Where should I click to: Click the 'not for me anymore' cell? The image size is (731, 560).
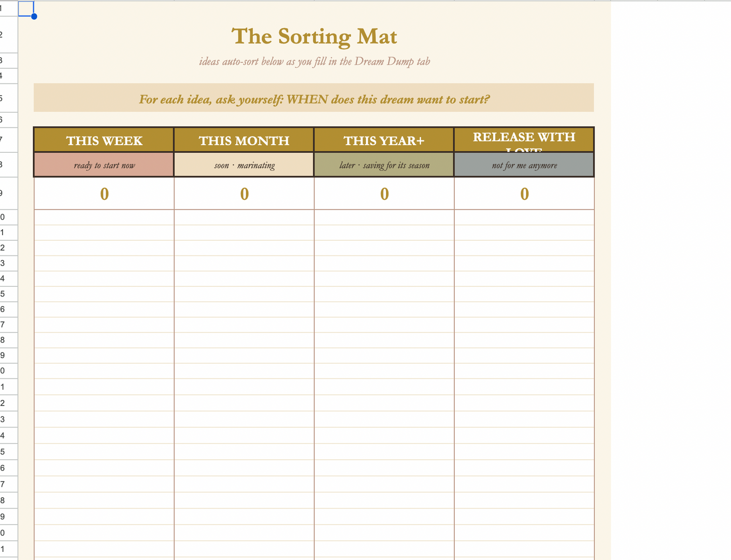click(524, 165)
